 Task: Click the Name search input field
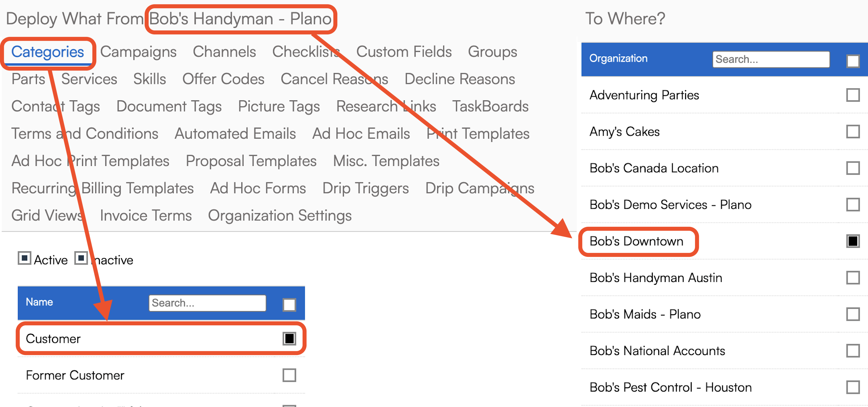(207, 303)
